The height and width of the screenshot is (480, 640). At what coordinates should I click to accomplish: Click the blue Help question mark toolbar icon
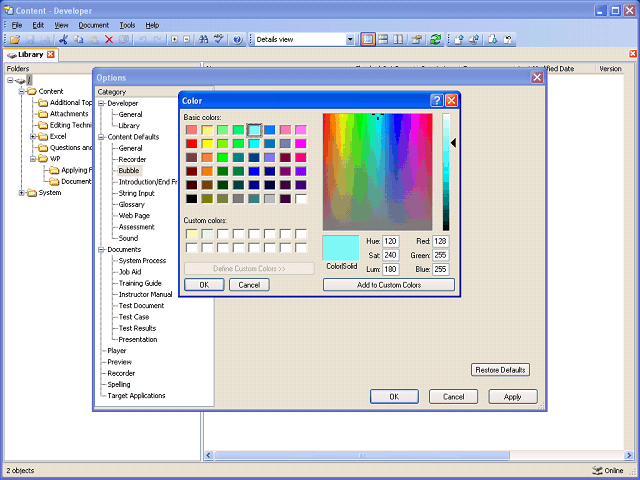(x=237, y=39)
